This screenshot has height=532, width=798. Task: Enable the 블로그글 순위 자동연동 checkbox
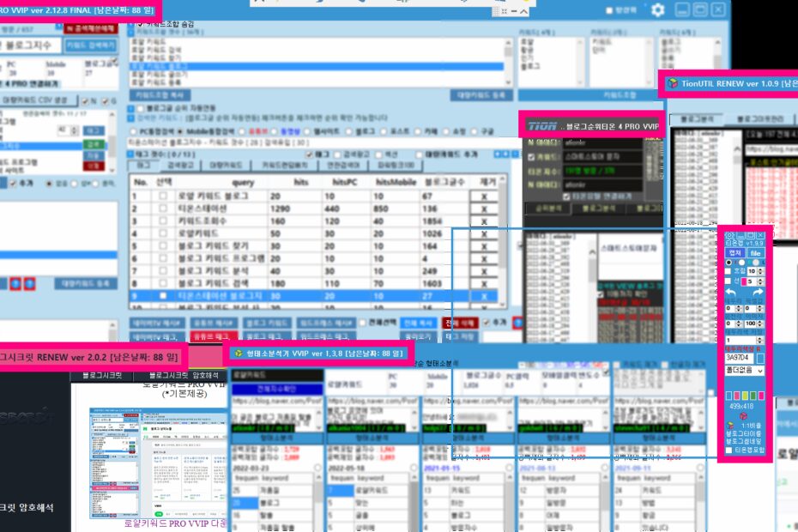pyautogui.click(x=141, y=108)
